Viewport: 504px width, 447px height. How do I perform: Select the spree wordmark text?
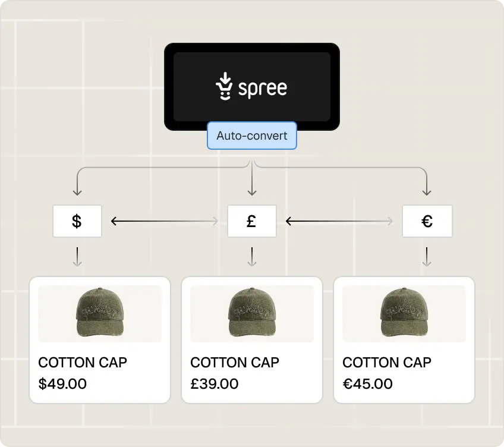tap(263, 88)
